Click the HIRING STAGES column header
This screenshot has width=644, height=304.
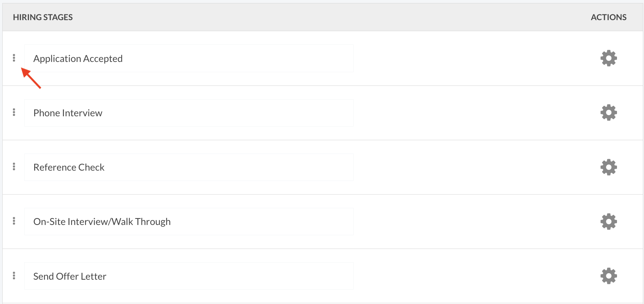pos(43,17)
